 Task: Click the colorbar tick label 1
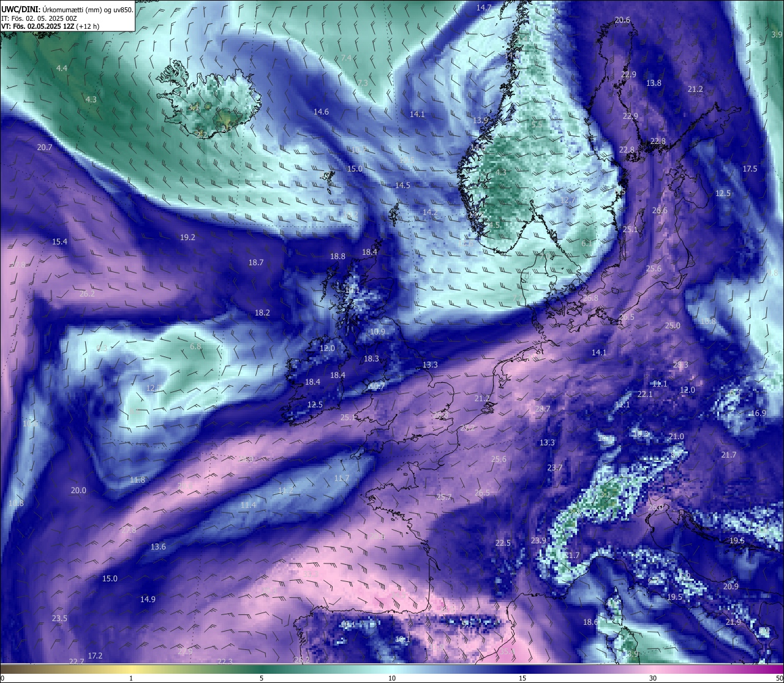[x=131, y=678]
